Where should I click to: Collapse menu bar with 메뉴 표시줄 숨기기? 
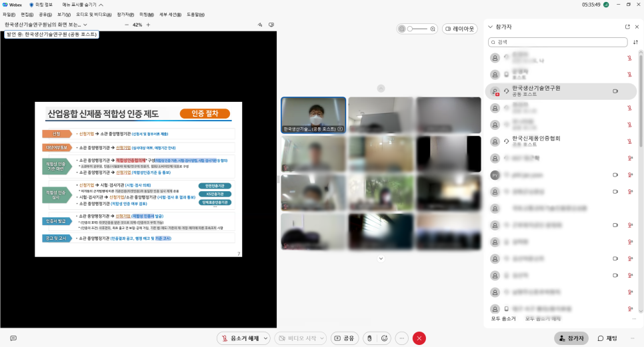[83, 5]
